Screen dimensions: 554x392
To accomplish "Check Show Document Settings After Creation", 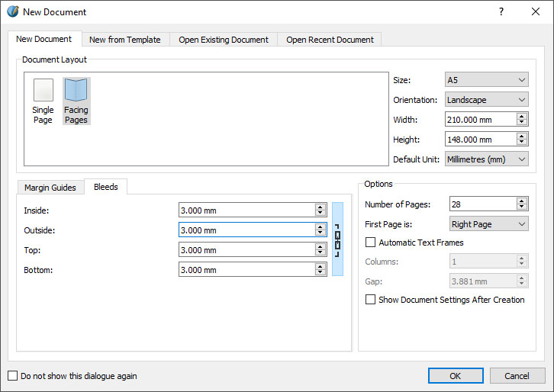I will pos(371,300).
